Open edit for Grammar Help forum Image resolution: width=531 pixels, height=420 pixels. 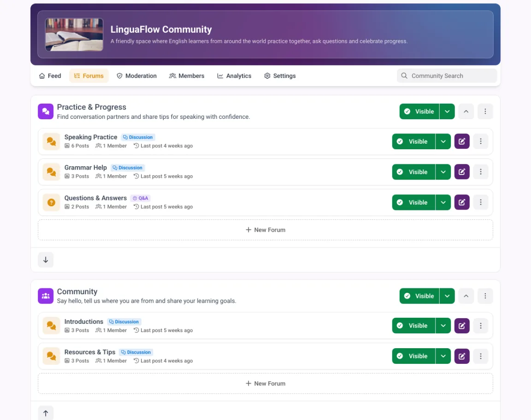[x=461, y=172]
